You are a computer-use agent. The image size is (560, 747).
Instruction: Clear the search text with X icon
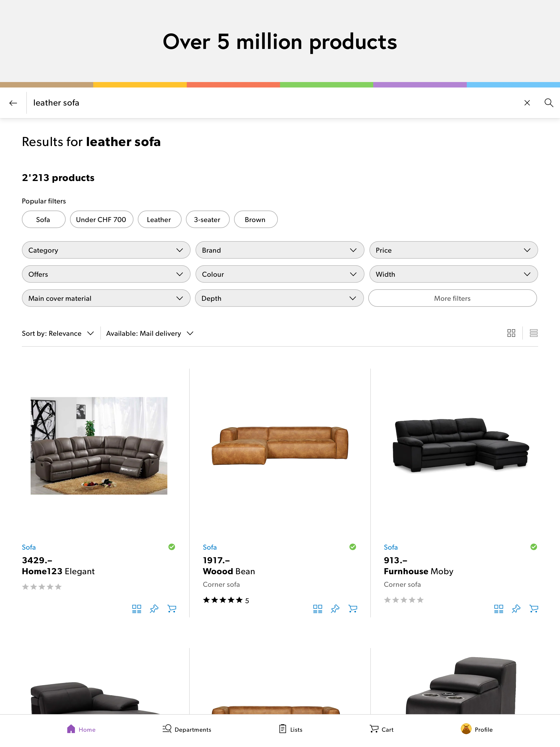pyautogui.click(x=527, y=103)
